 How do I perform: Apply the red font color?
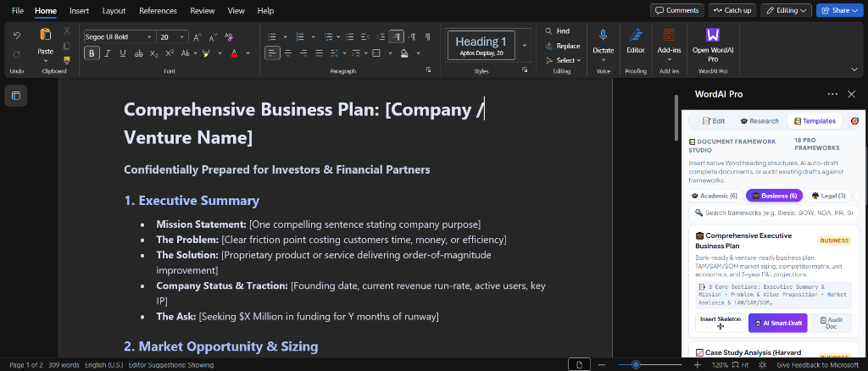(234, 53)
